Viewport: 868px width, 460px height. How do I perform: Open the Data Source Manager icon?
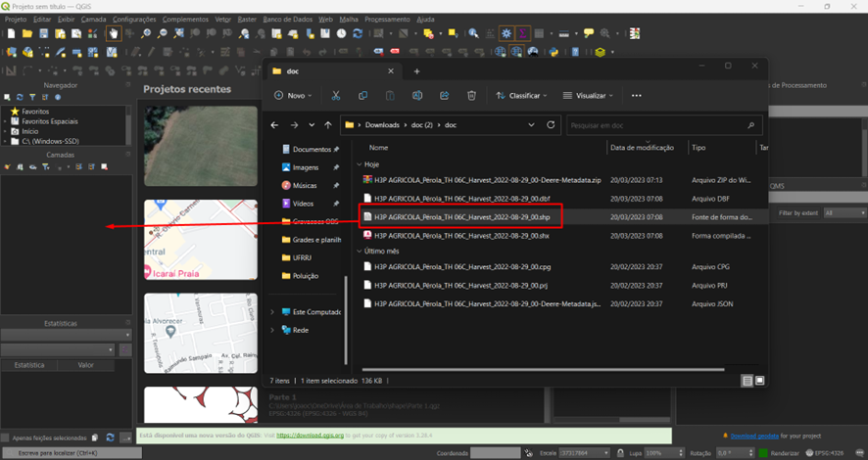12,52
